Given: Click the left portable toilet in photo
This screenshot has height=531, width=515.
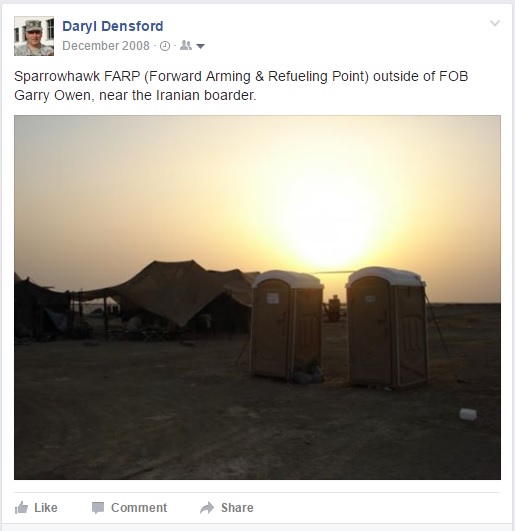Looking at the screenshot, I should pos(287,325).
